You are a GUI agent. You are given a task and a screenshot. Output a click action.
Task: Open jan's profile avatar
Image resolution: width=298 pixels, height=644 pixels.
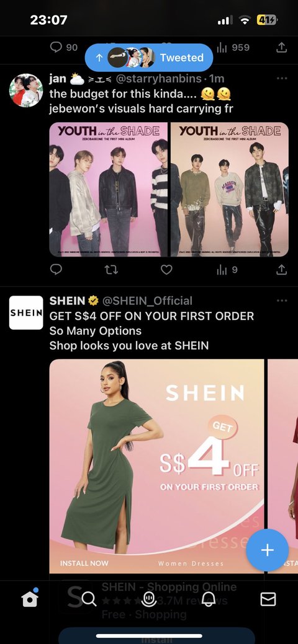26,90
